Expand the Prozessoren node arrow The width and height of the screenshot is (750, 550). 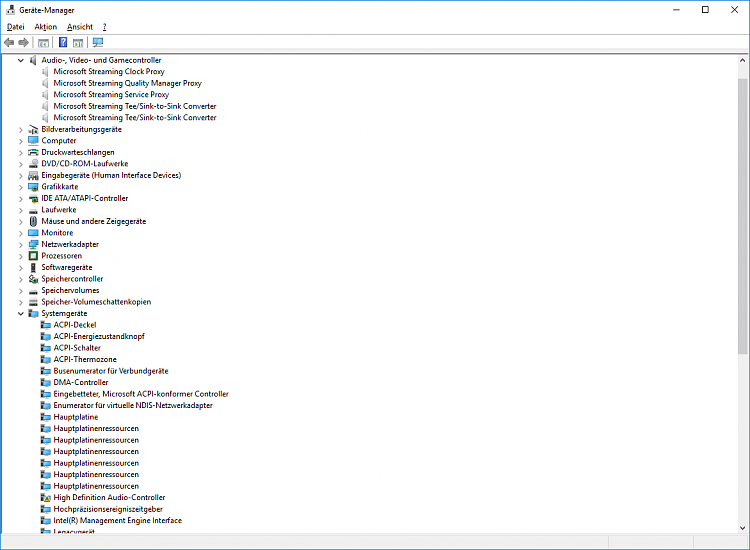click(x=21, y=256)
